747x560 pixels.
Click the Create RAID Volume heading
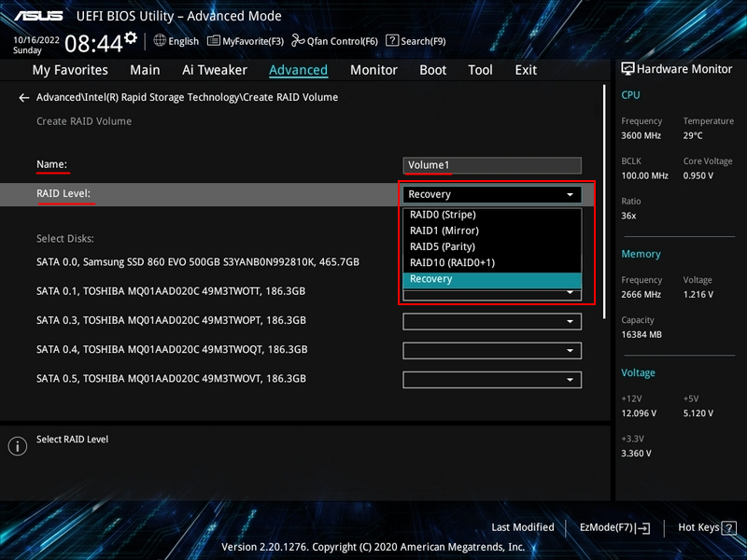pos(84,121)
